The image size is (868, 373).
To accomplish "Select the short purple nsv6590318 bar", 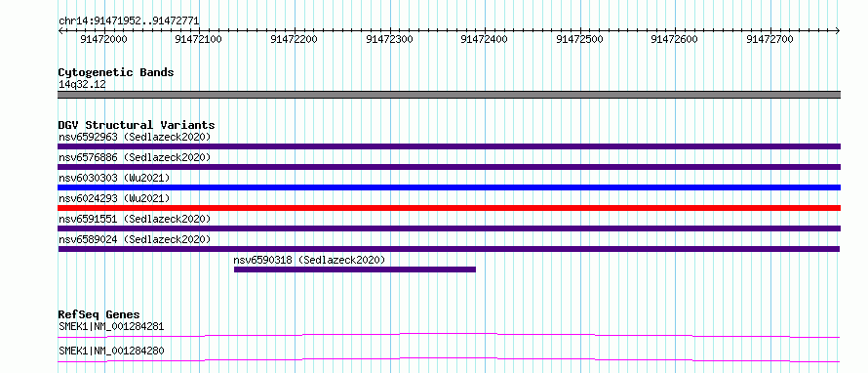I will (x=355, y=269).
